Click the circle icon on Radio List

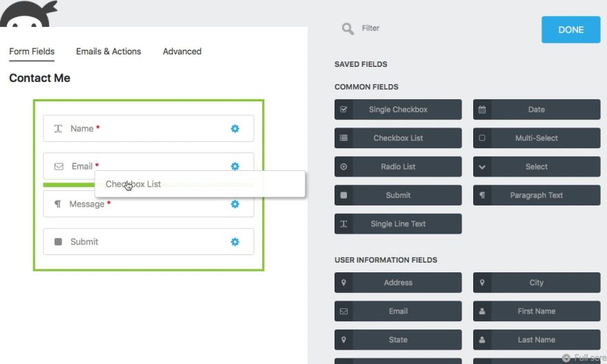[344, 167]
